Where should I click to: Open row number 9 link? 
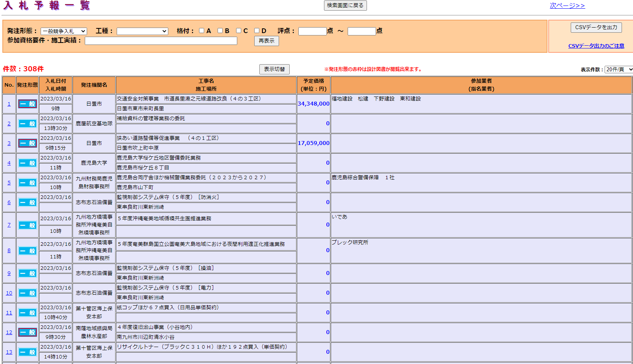[x=9, y=273]
